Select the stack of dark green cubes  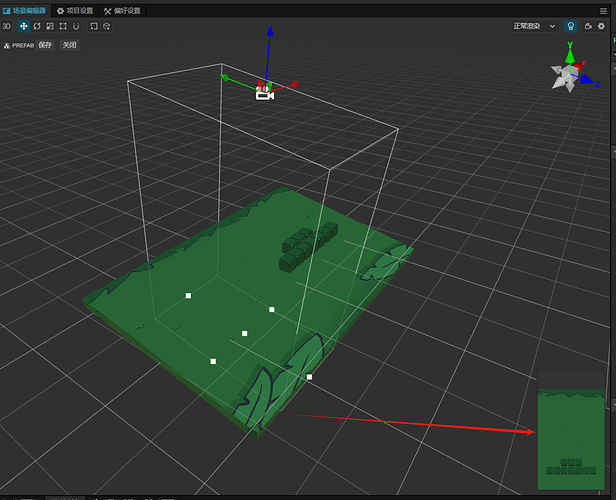click(309, 246)
